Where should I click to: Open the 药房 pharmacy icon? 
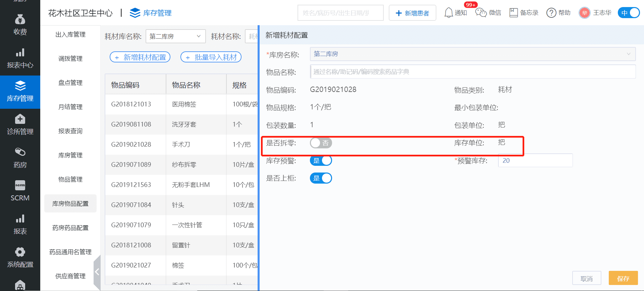[20, 152]
